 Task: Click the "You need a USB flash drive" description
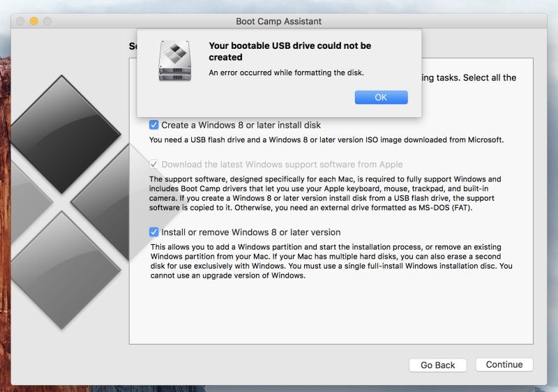coord(326,140)
